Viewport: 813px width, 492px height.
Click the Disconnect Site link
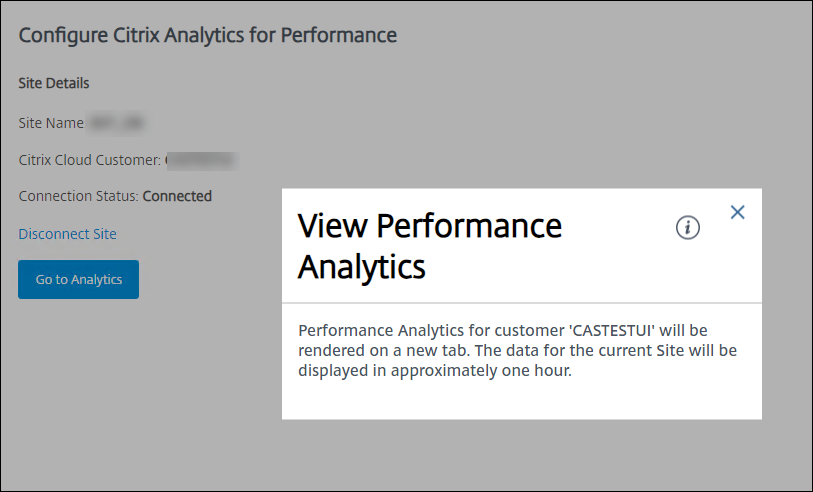67,234
